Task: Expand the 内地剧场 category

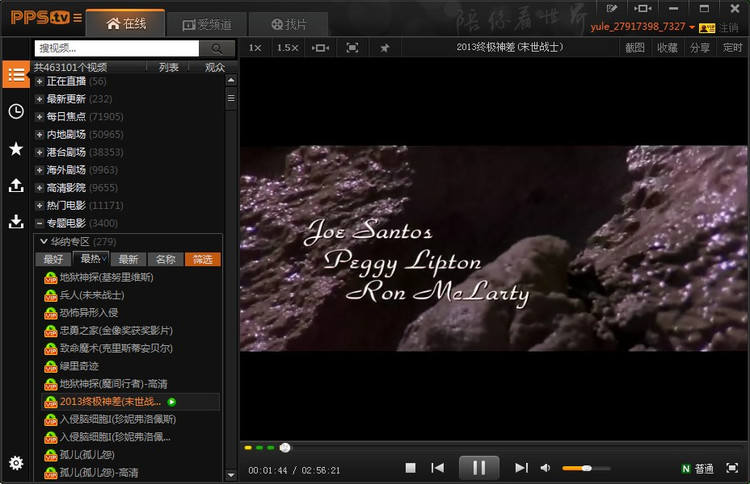Action: (x=40, y=134)
